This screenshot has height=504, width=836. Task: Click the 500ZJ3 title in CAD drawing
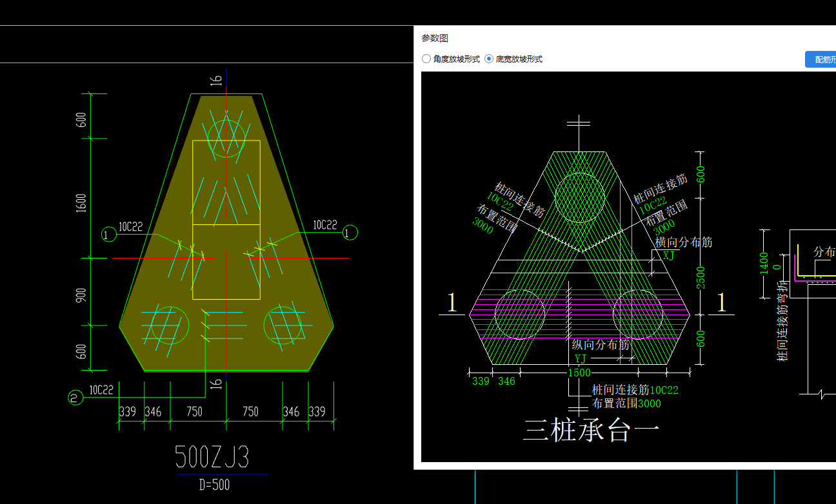click(x=212, y=457)
